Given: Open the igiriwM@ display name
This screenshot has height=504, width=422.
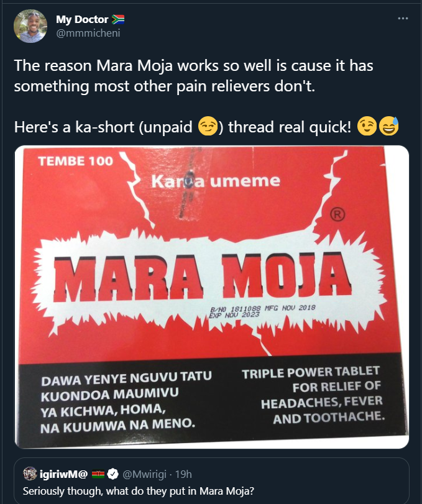Looking at the screenshot, I should tap(63, 474).
